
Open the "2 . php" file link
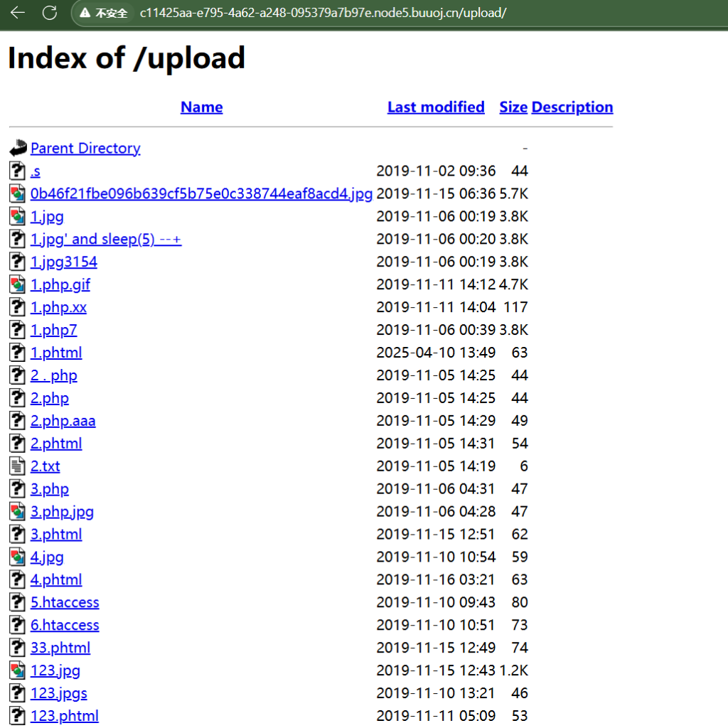(54, 376)
